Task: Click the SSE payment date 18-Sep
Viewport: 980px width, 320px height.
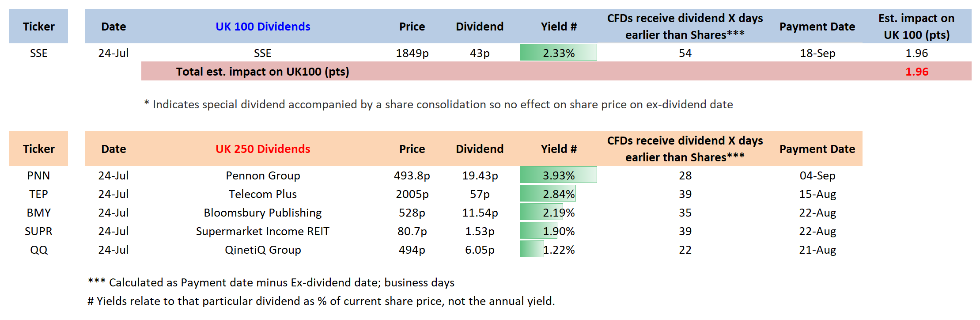Action: pyautogui.click(x=817, y=53)
